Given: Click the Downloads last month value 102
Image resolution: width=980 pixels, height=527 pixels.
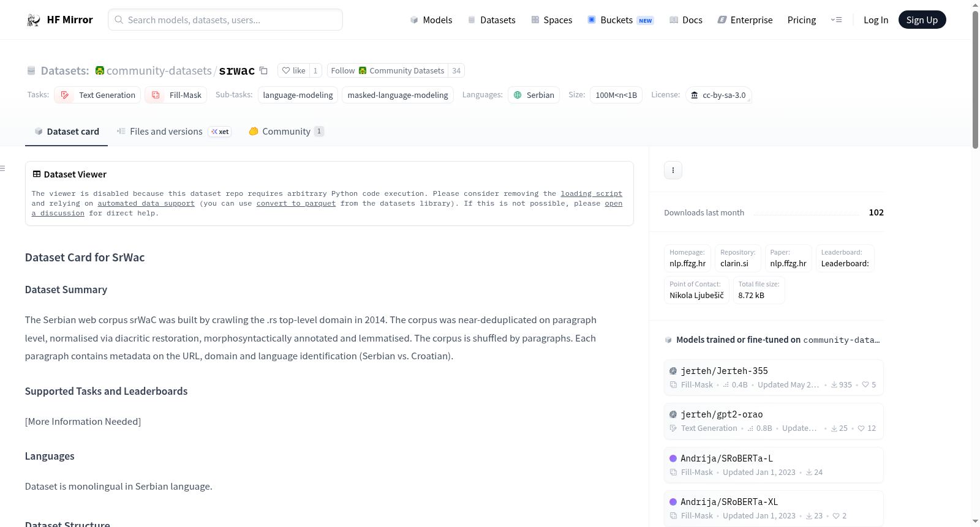Looking at the screenshot, I should tap(876, 212).
